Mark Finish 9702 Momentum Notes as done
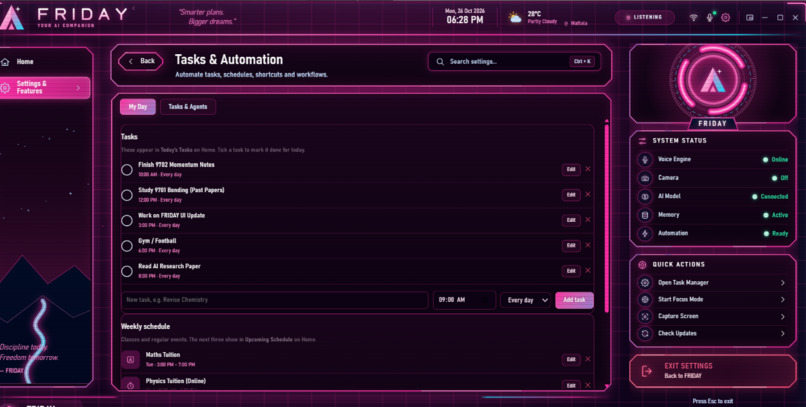806x407 pixels. pyautogui.click(x=127, y=170)
